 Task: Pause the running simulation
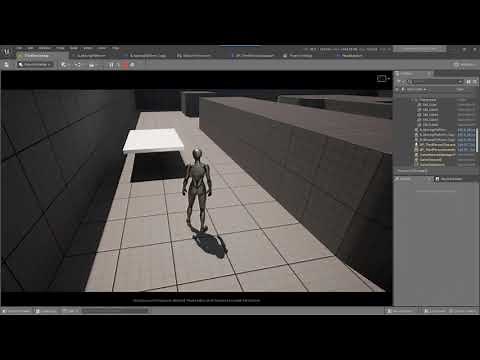coord(111,65)
